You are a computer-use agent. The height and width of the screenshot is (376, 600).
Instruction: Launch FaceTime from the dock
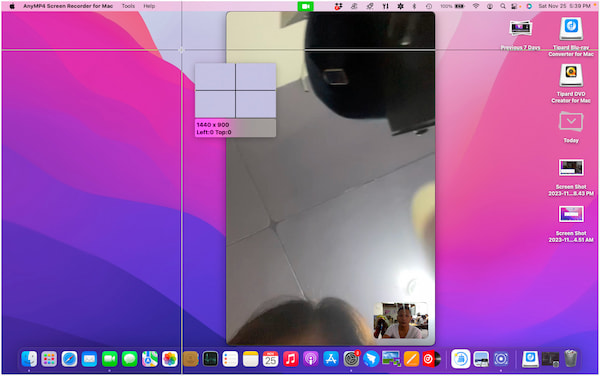[x=109, y=359]
